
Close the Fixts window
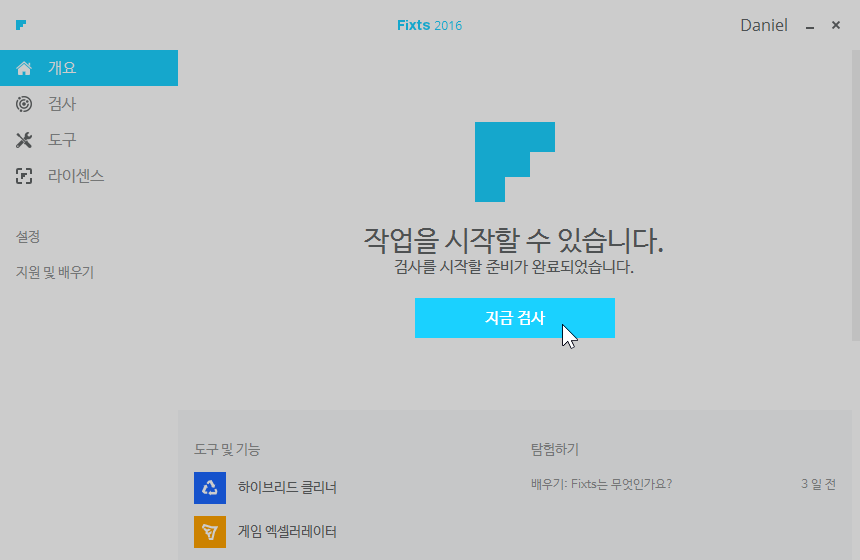pos(835,25)
